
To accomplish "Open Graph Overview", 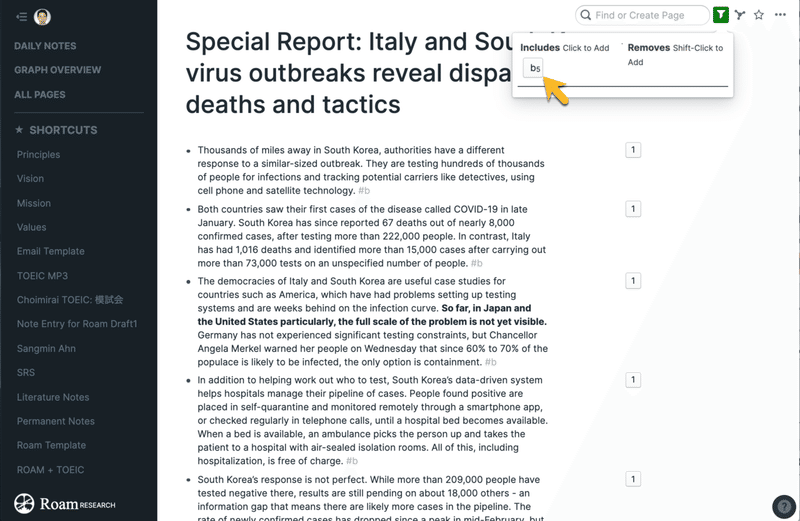I will point(58,70).
